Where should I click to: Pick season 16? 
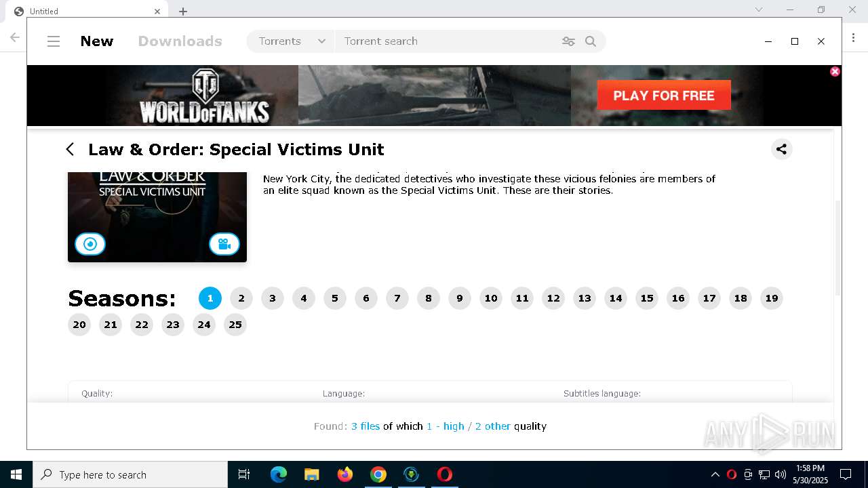678,298
